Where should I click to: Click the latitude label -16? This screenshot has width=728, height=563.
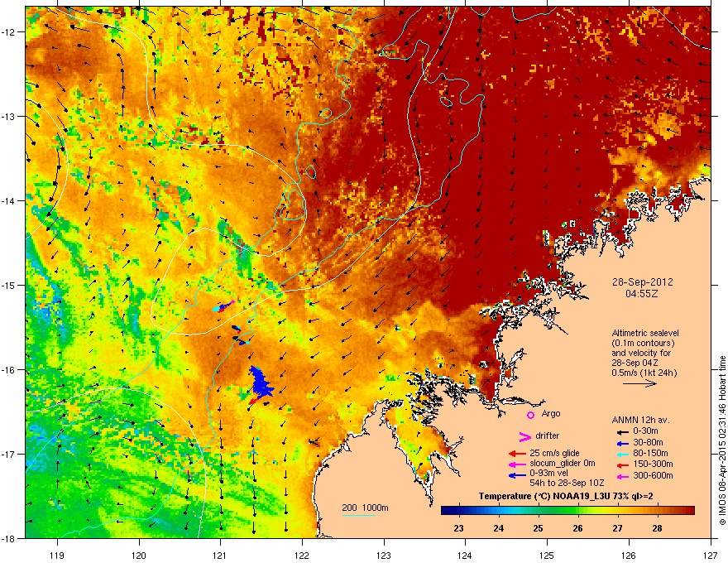[x=8, y=369]
